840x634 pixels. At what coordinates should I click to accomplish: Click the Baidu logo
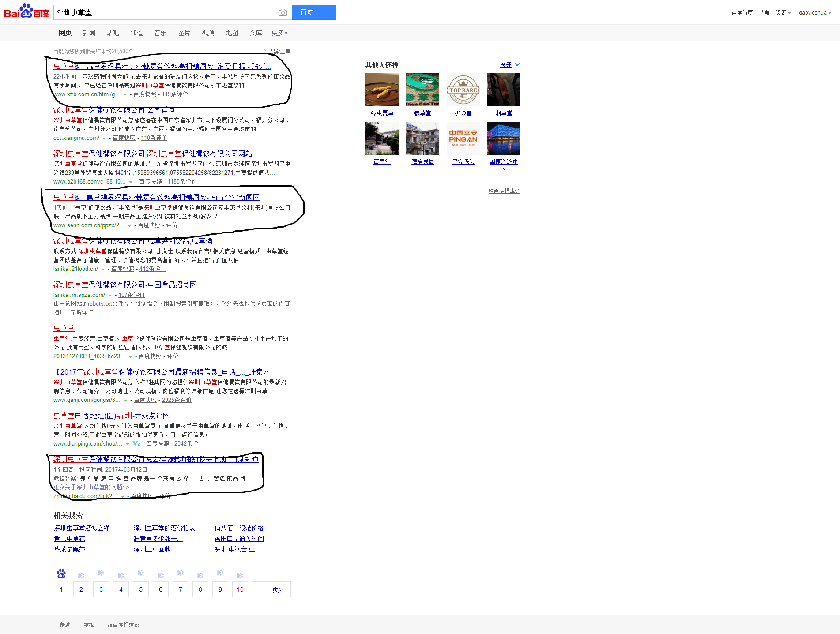click(x=26, y=11)
